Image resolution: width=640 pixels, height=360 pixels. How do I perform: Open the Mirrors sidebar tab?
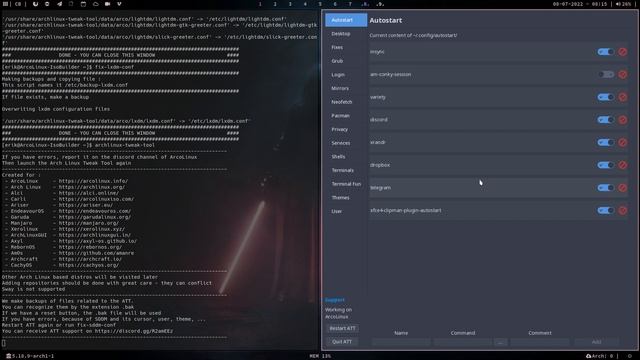[x=346, y=88]
